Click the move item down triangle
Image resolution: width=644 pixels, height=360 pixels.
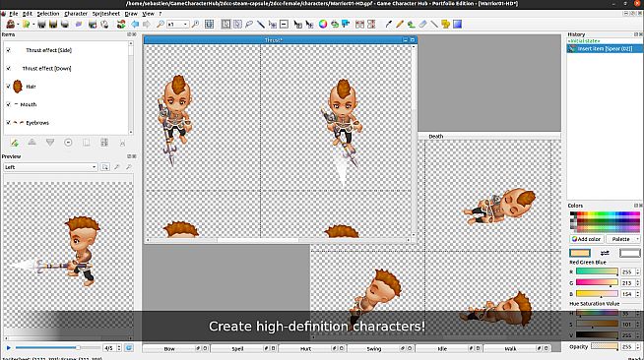tap(50, 143)
